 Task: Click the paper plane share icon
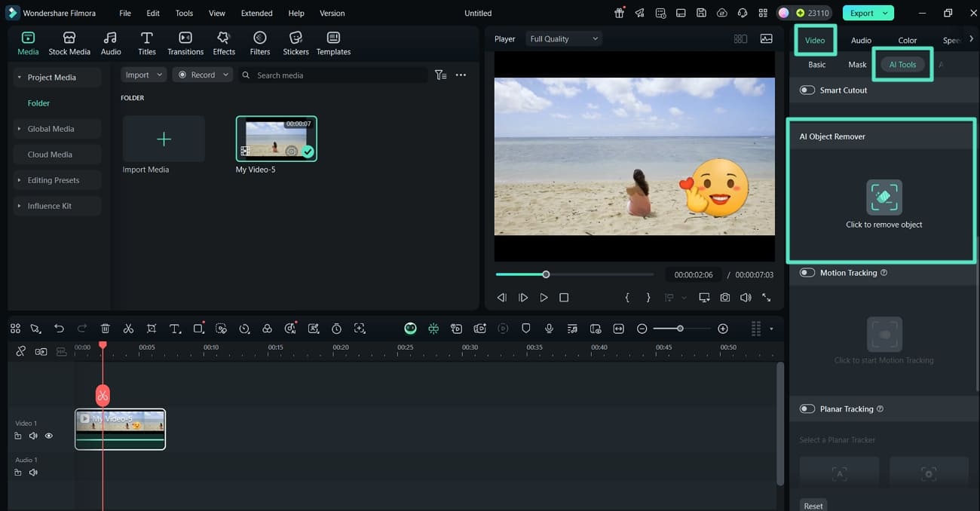pyautogui.click(x=640, y=13)
